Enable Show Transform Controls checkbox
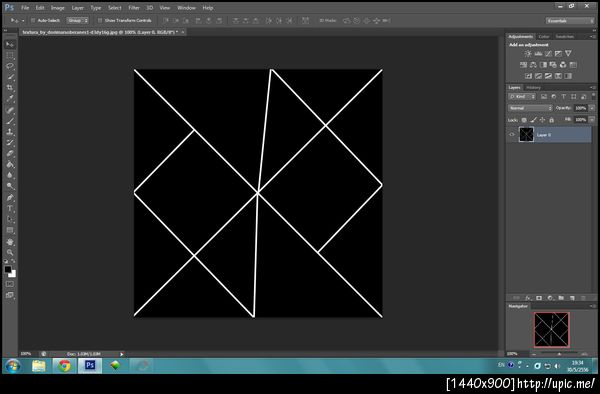Screen dimensions: 600x394 tap(100, 20)
